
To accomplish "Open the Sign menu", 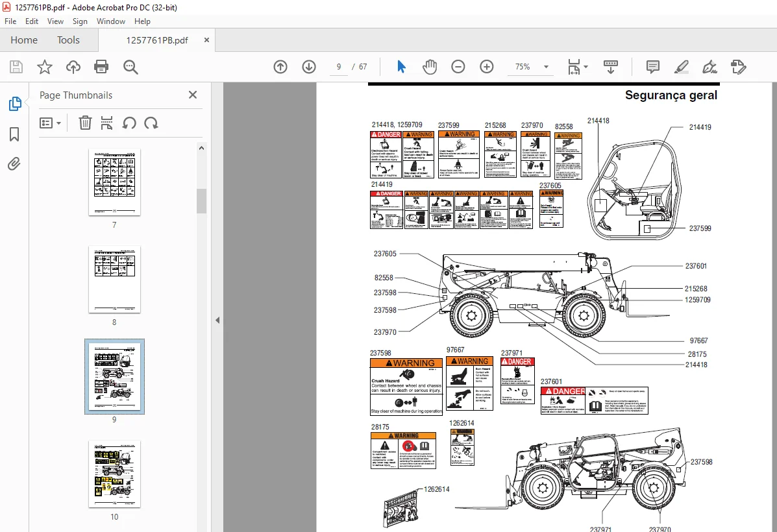I will click(80, 21).
